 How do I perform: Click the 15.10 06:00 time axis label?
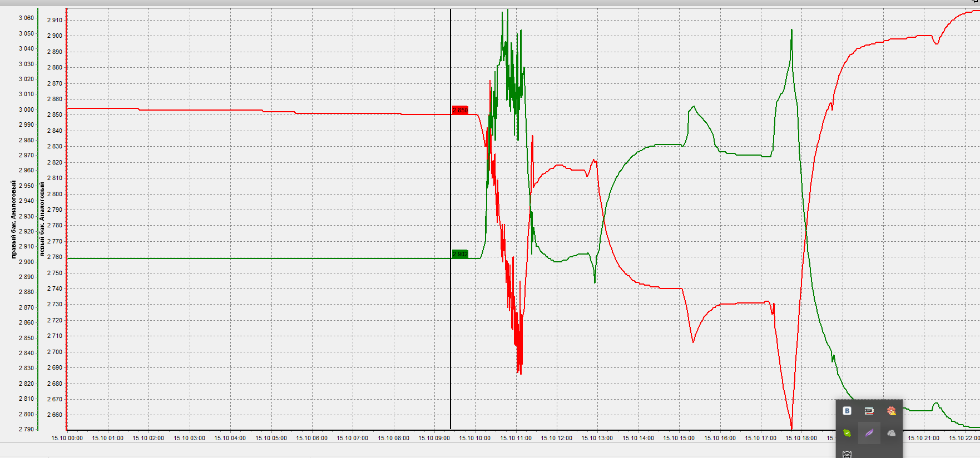click(311, 438)
